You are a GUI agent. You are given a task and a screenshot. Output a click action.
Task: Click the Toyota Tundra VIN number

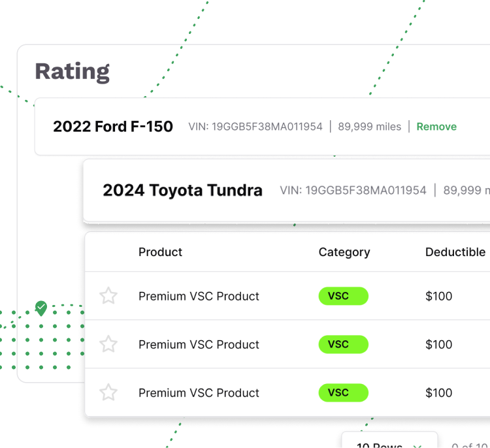coord(353,191)
